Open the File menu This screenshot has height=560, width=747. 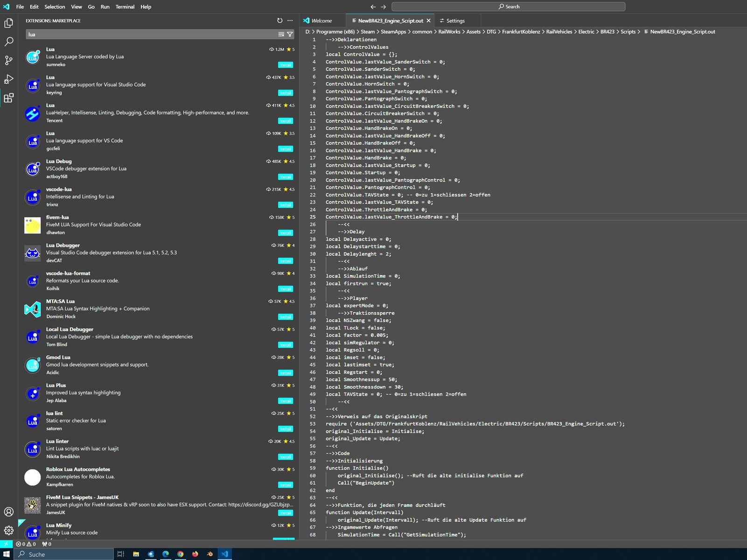coord(20,7)
